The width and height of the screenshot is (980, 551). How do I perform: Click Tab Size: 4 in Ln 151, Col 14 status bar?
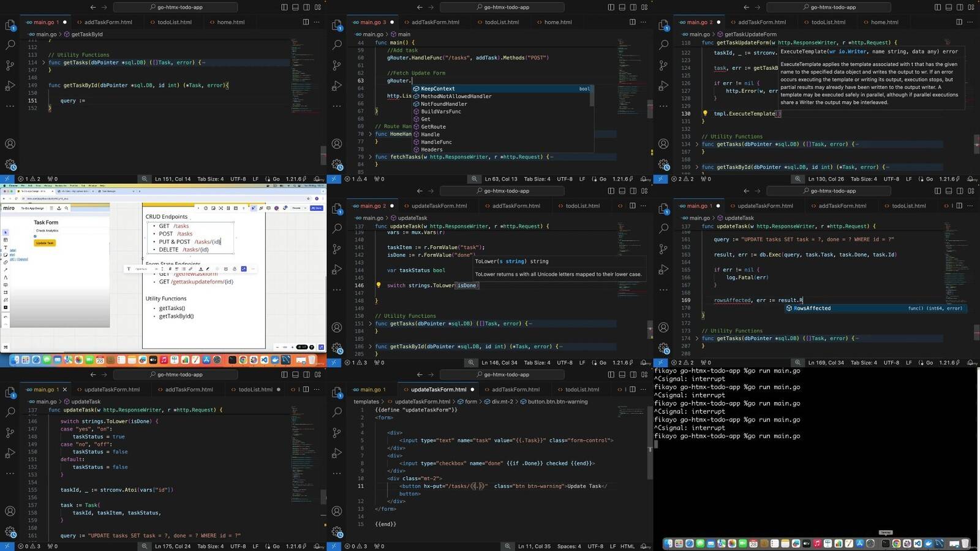click(210, 179)
